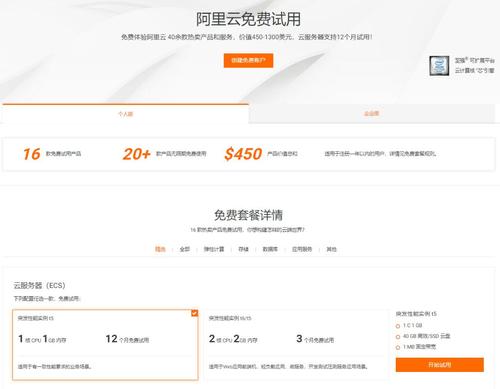This screenshot has width=500, height=389.
Task: Switch to the 企业版 tab
Action: pyautogui.click(x=371, y=114)
